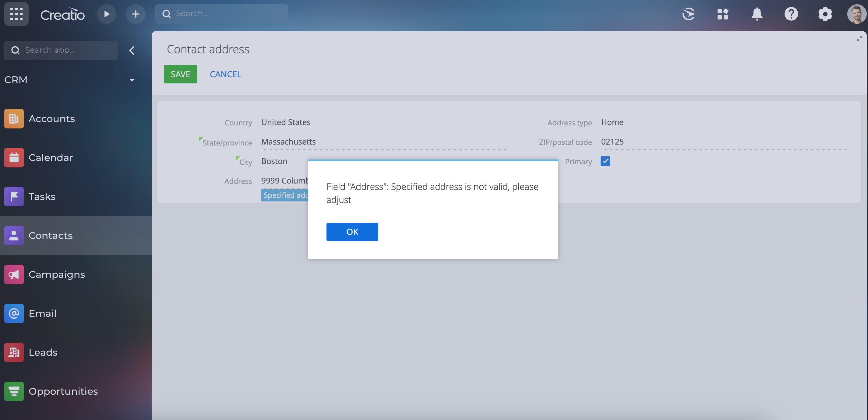Open the Calendar section icon
868x420 pixels.
[14, 157]
